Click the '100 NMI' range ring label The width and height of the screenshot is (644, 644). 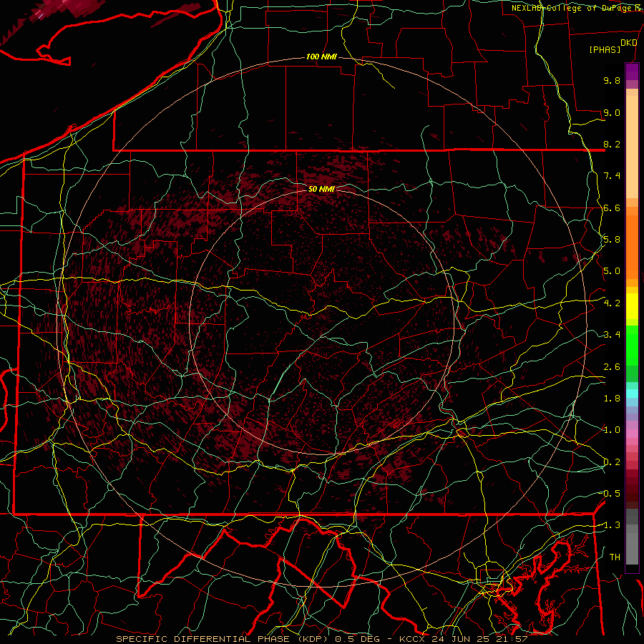click(x=321, y=57)
